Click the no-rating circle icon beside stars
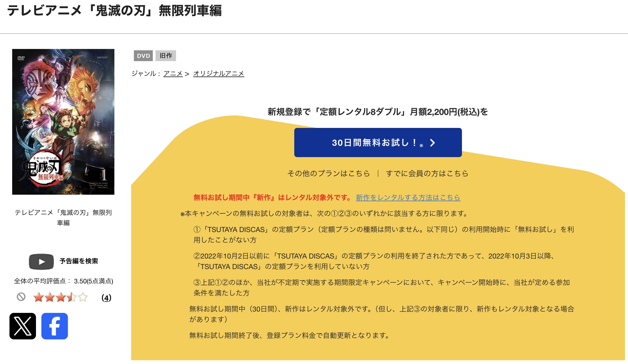Image resolution: width=628 pixels, height=364 pixels. 21,297
